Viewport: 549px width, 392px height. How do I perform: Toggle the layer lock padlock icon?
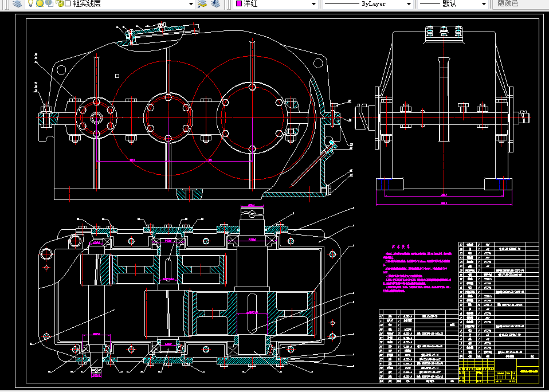58,3
